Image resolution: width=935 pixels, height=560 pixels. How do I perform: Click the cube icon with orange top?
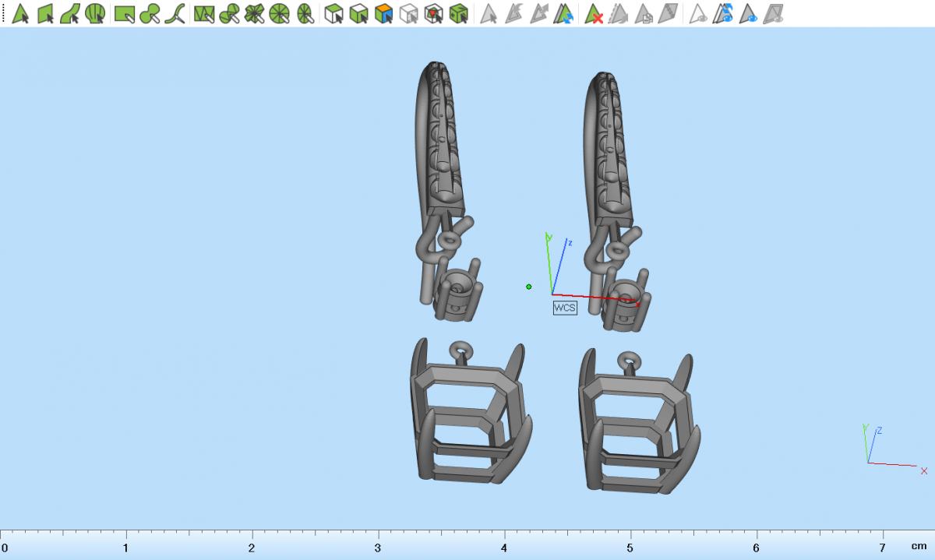coord(383,13)
